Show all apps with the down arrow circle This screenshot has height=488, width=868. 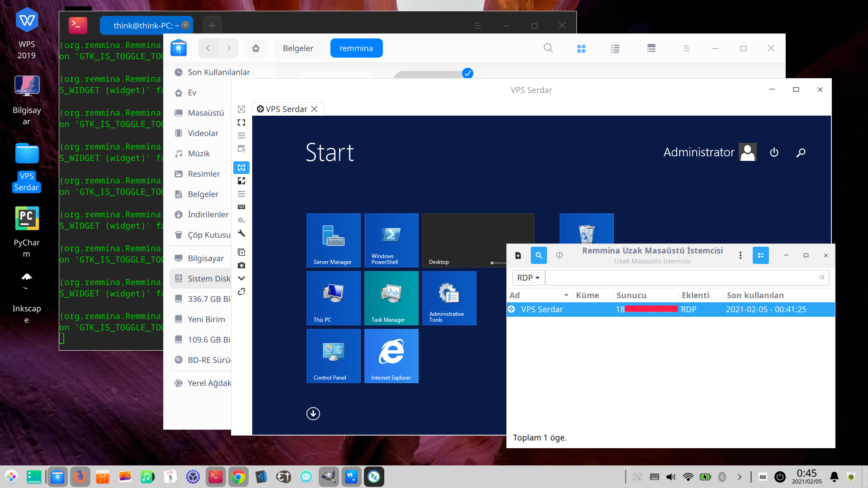[313, 413]
